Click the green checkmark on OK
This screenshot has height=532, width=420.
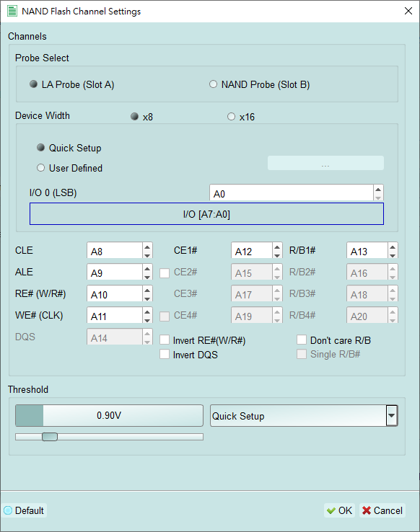click(331, 510)
